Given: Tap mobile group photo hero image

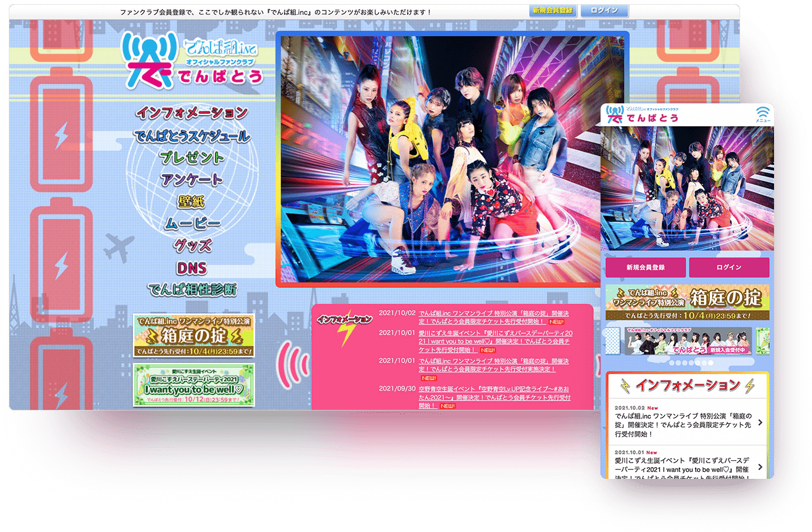Looking at the screenshot, I should (687, 189).
